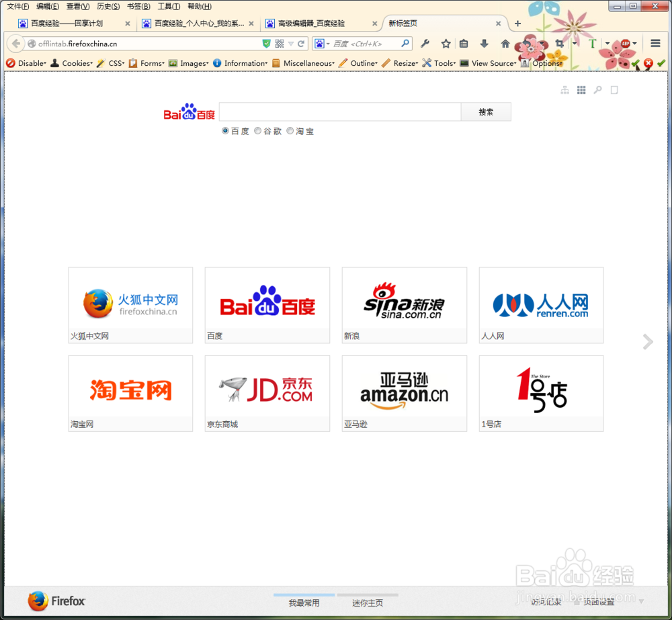Open the 工具(T) menu
This screenshot has width=672, height=620.
169,7
